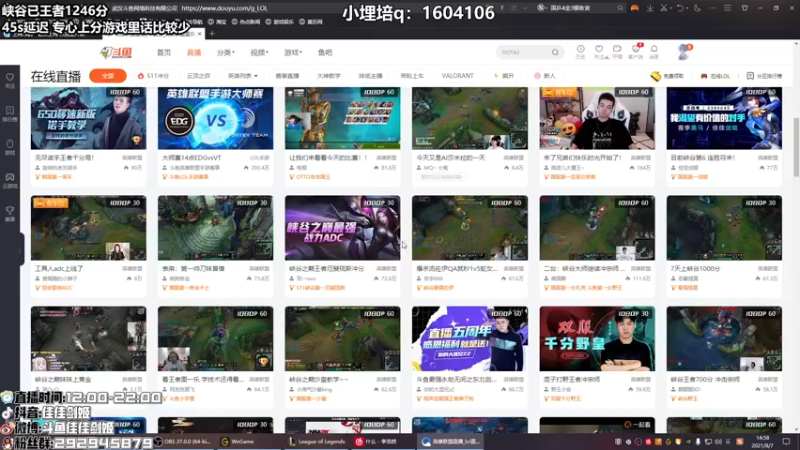Open a new browser tab with plus button
The width and height of the screenshot is (800, 450).
click(212, 34)
